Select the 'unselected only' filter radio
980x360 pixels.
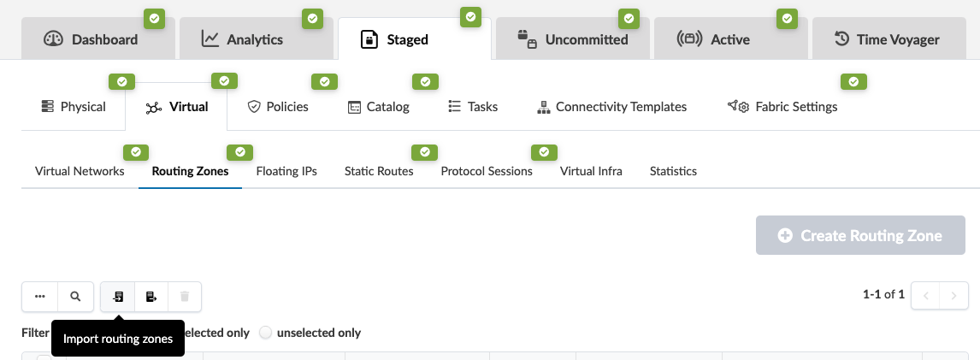tap(265, 333)
